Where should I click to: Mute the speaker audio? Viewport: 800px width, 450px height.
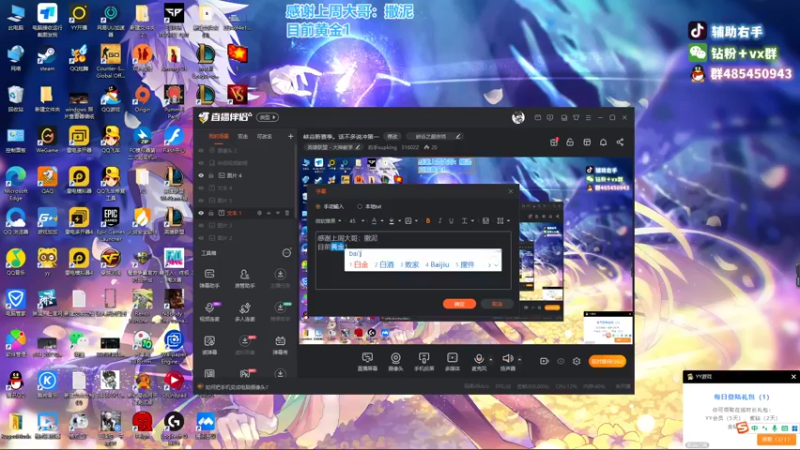point(507,361)
